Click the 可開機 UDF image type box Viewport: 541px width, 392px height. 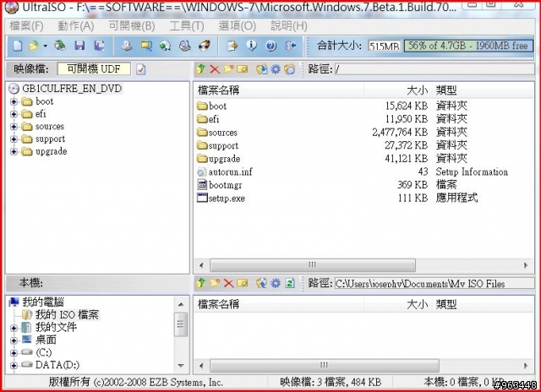94,69
